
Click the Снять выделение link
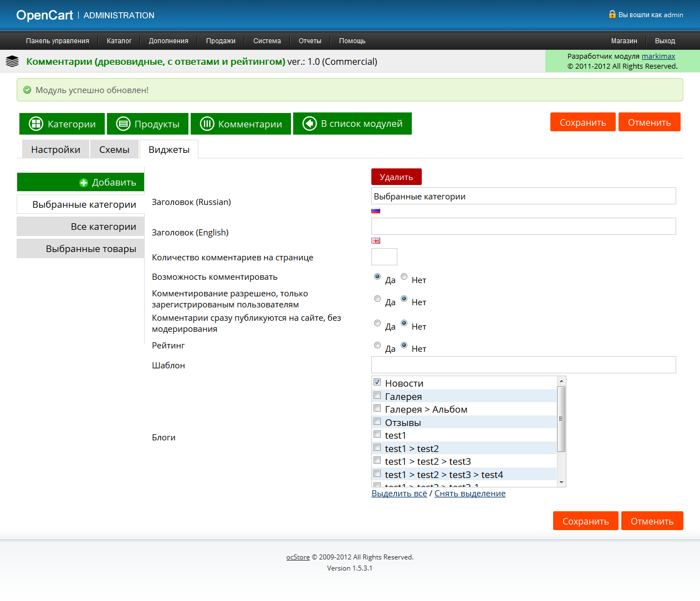tap(470, 494)
